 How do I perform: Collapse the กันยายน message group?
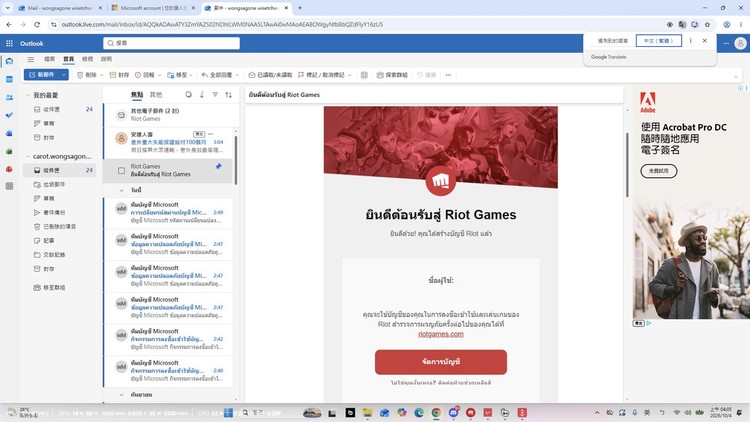(x=121, y=395)
